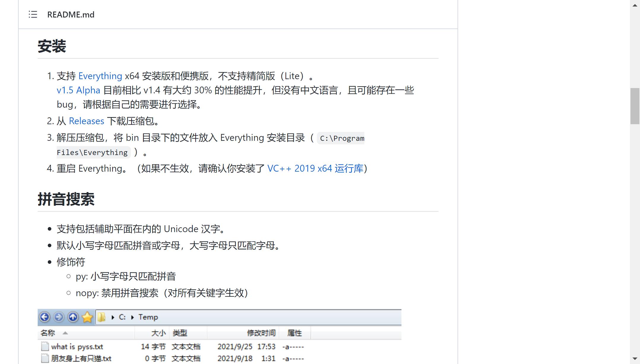The width and height of the screenshot is (640, 364).
Task: Click the 2021/9/25 17:53 date cell
Action: pyautogui.click(x=246, y=347)
